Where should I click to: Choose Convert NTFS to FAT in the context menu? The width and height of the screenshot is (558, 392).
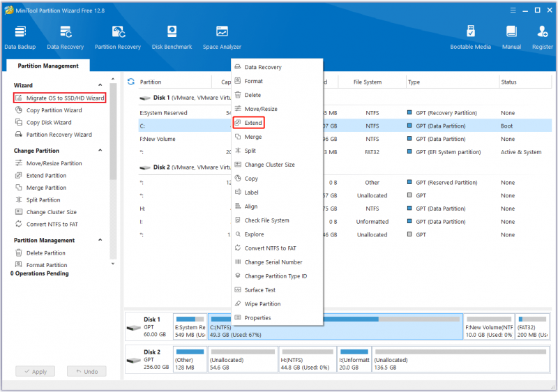[x=277, y=248]
